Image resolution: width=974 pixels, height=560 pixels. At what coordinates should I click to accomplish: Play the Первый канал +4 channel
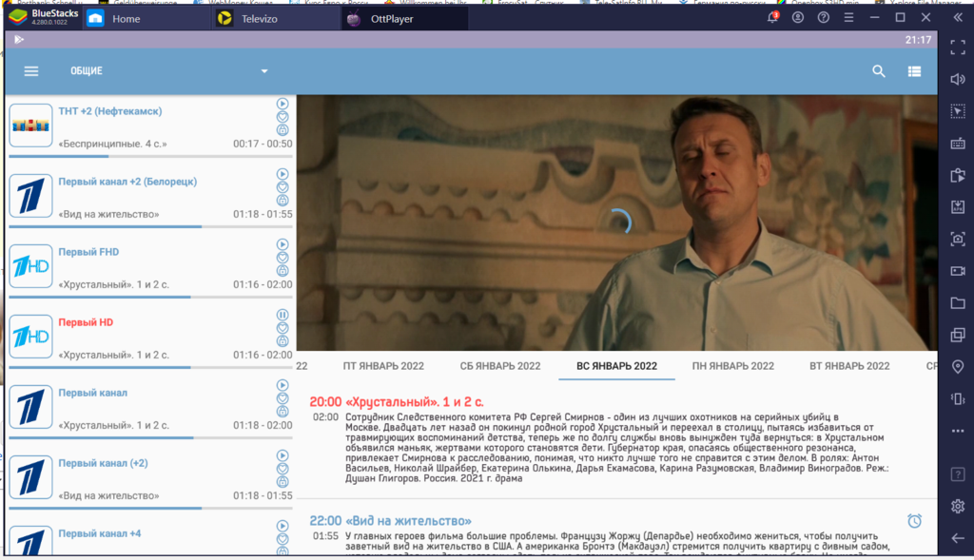282,526
